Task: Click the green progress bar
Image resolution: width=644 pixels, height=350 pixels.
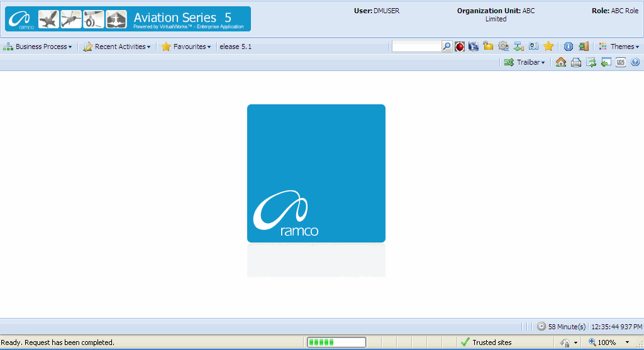Action: pos(336,342)
